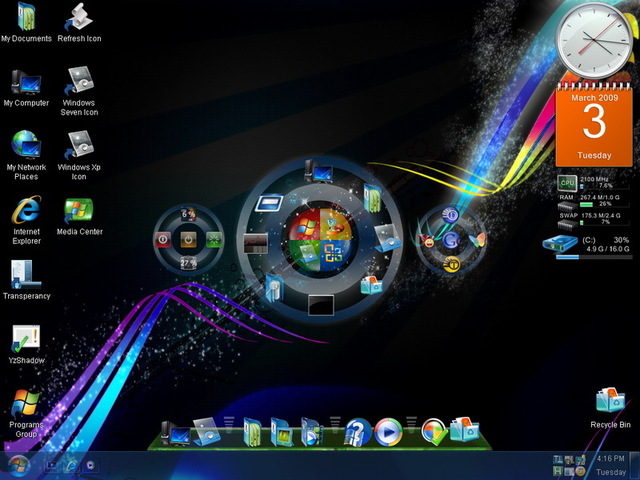Open documents folder in circular launcher
This screenshot has height=480, width=640.
[372, 198]
